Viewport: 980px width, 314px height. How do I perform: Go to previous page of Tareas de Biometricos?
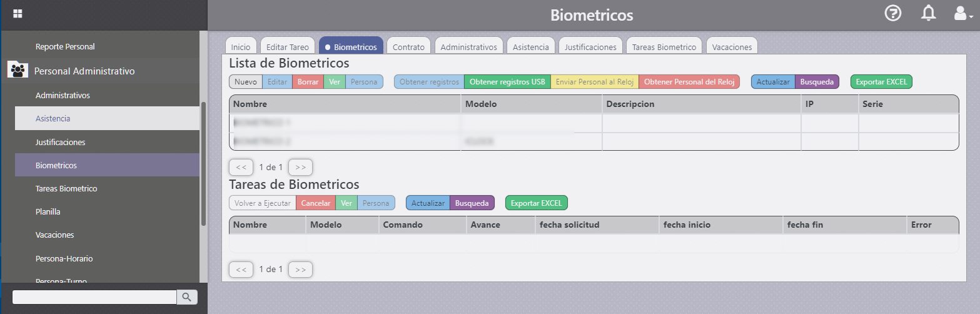coord(241,270)
